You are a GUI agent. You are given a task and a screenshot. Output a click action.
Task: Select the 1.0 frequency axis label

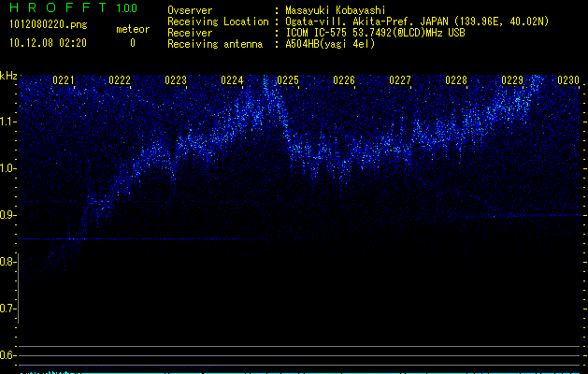[9, 168]
